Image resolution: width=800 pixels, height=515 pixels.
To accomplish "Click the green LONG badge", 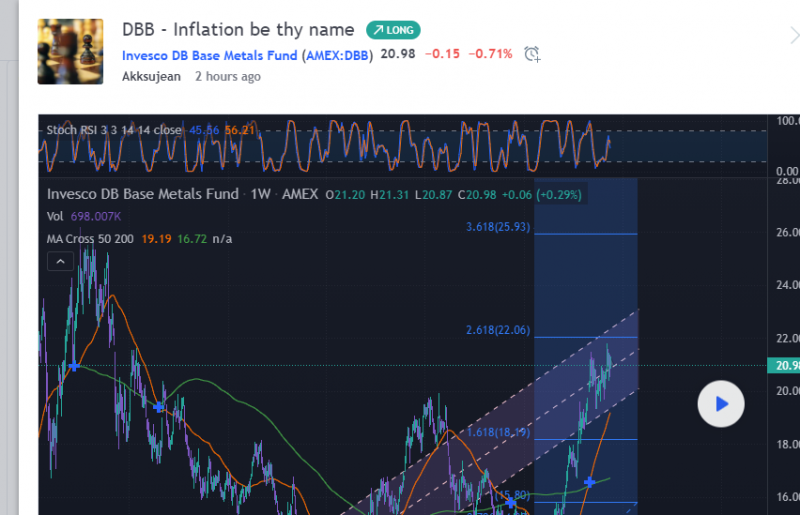I will pyautogui.click(x=393, y=30).
